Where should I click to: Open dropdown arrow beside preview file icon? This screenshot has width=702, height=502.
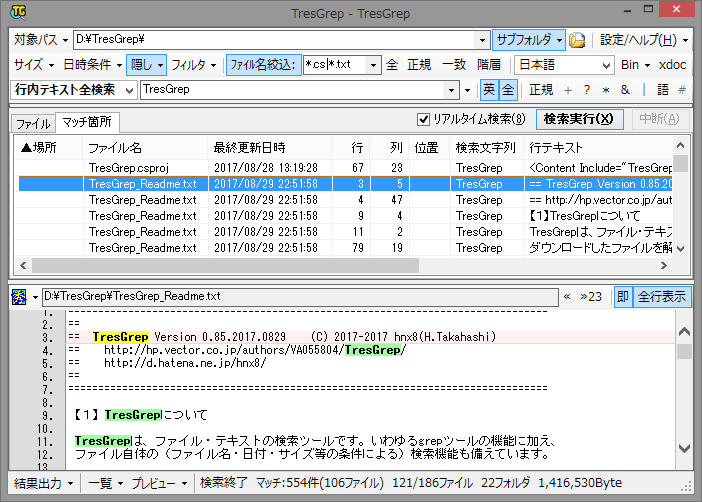click(35, 297)
